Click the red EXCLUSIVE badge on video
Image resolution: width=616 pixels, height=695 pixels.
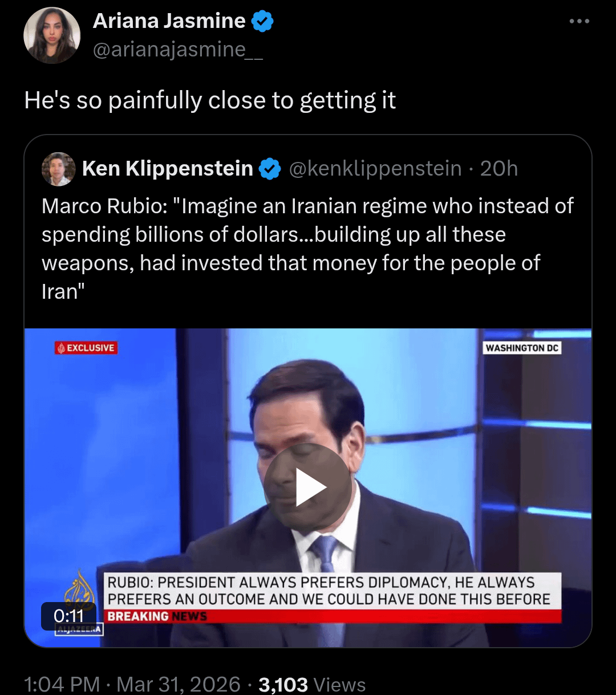click(x=86, y=348)
